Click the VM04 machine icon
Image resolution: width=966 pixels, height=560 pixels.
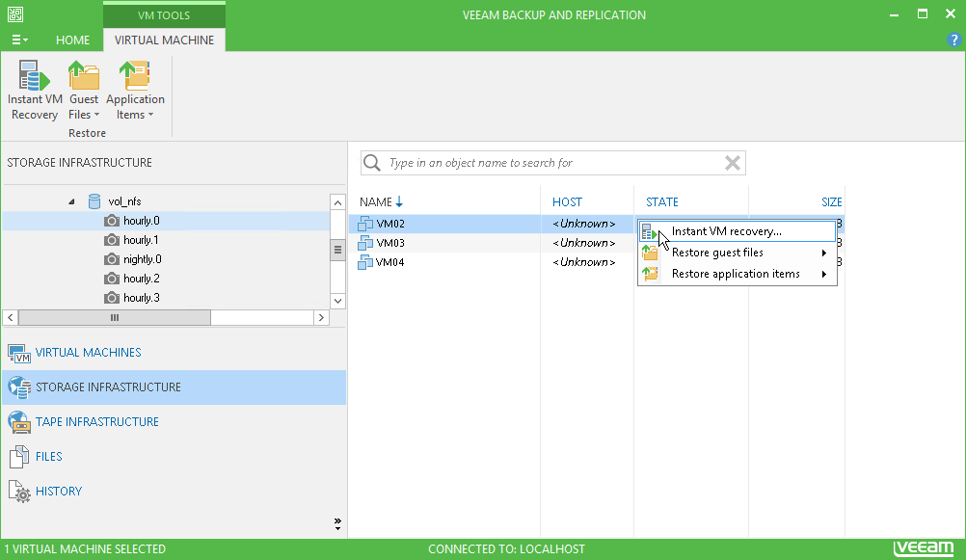coord(365,262)
